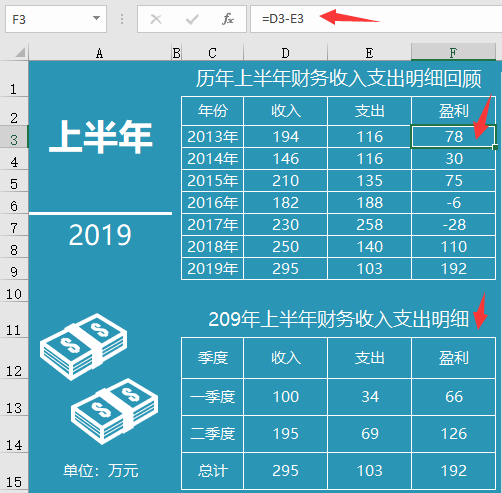This screenshot has width=502, height=493.
Task: Click the 收入 header in the yearly table
Action: tap(286, 111)
